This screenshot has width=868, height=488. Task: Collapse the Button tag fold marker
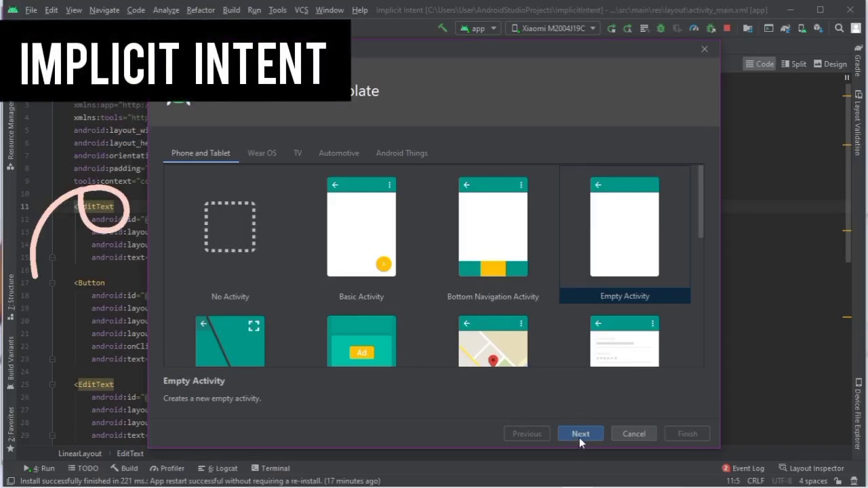52,283
